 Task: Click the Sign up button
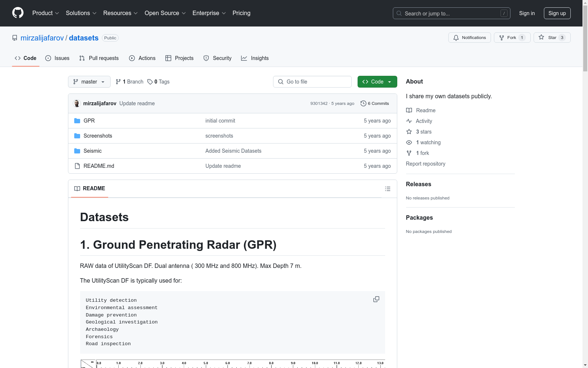coord(557,13)
